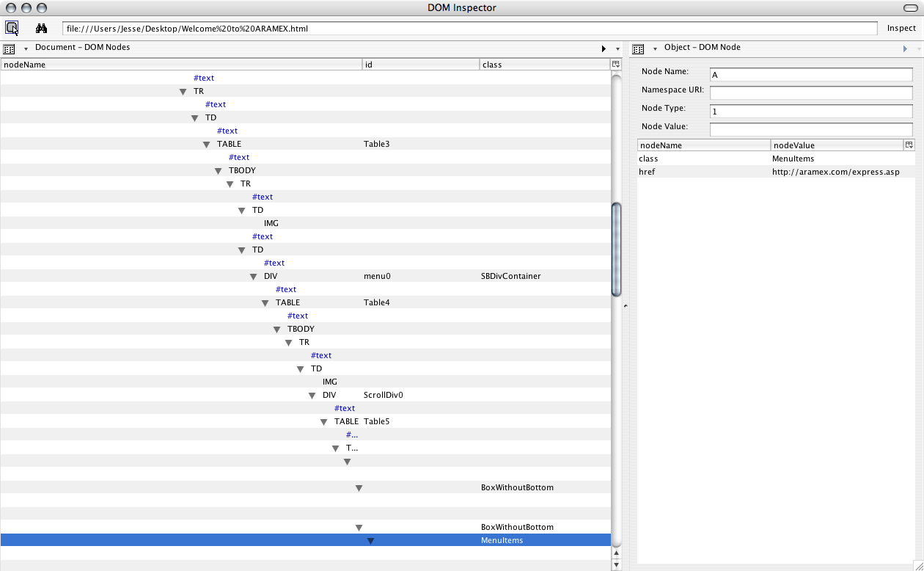Image resolution: width=924 pixels, height=571 pixels.
Task: Click the Inspect button
Action: [x=901, y=29]
